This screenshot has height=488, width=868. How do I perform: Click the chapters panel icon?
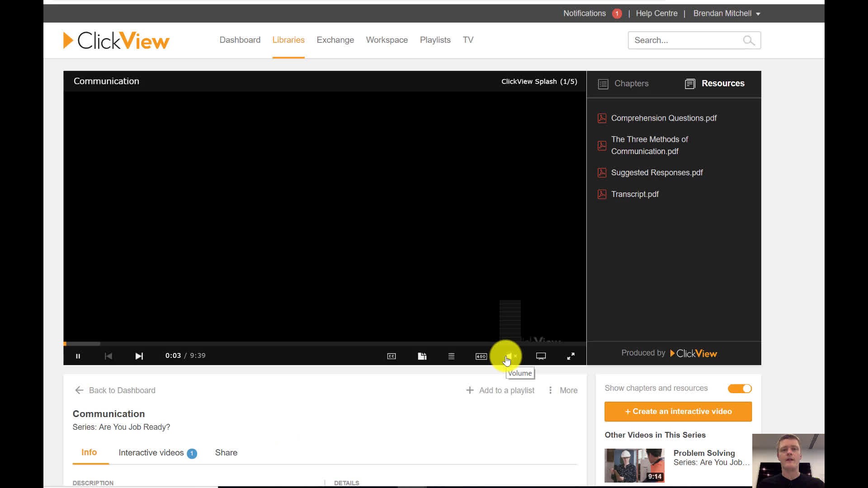pyautogui.click(x=603, y=83)
